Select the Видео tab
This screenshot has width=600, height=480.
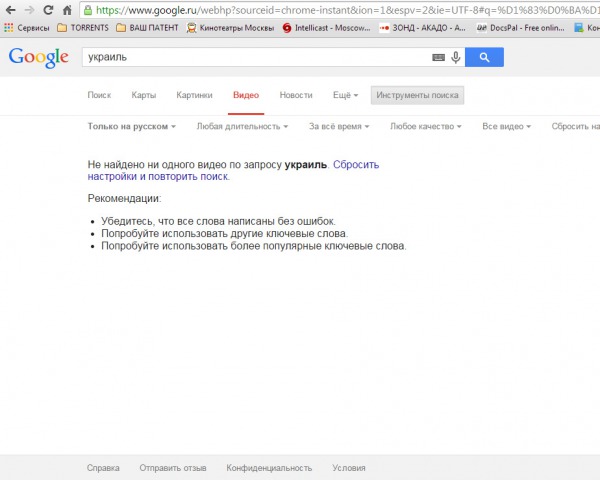click(x=246, y=95)
